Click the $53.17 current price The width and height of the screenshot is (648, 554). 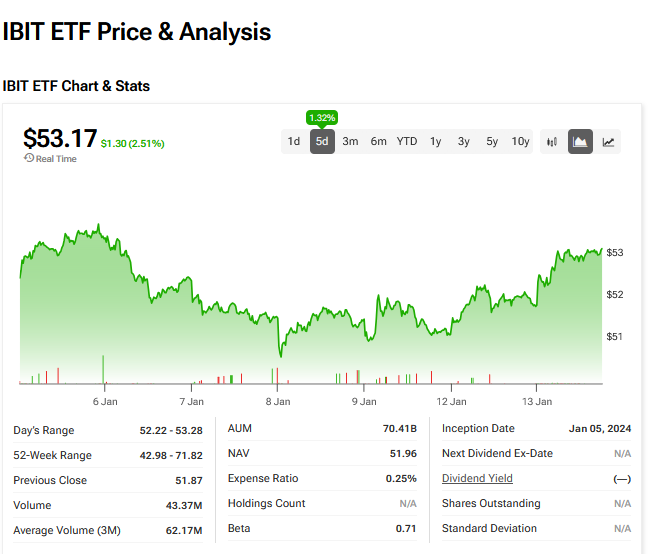[60, 138]
